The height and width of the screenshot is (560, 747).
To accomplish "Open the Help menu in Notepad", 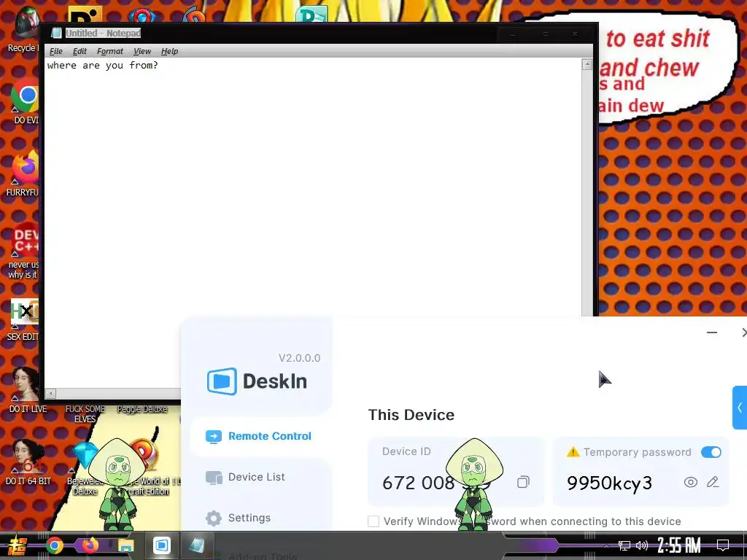I will (x=169, y=51).
